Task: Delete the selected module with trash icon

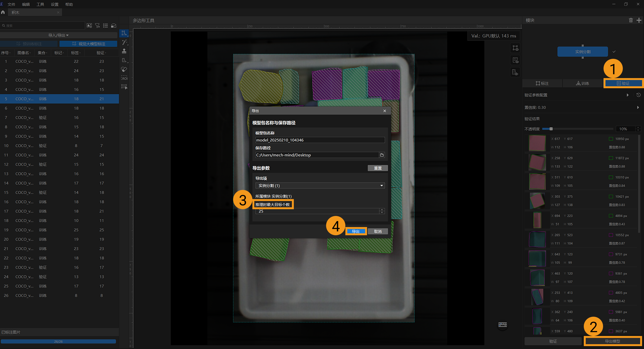Action: pos(631,20)
